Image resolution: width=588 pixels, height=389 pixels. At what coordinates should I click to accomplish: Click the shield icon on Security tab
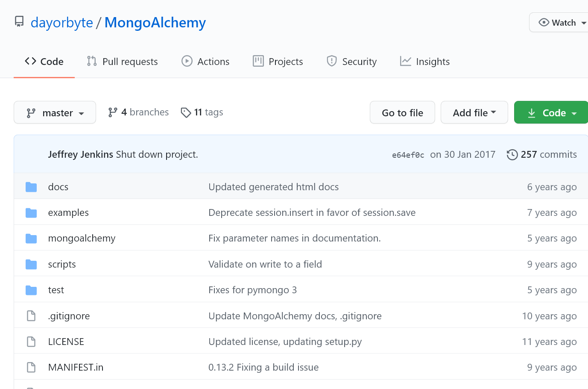point(332,61)
